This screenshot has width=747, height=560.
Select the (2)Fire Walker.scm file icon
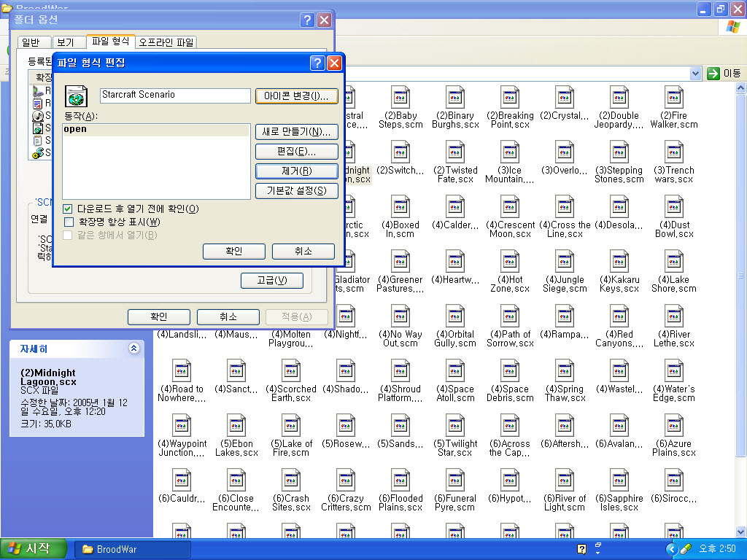(673, 97)
